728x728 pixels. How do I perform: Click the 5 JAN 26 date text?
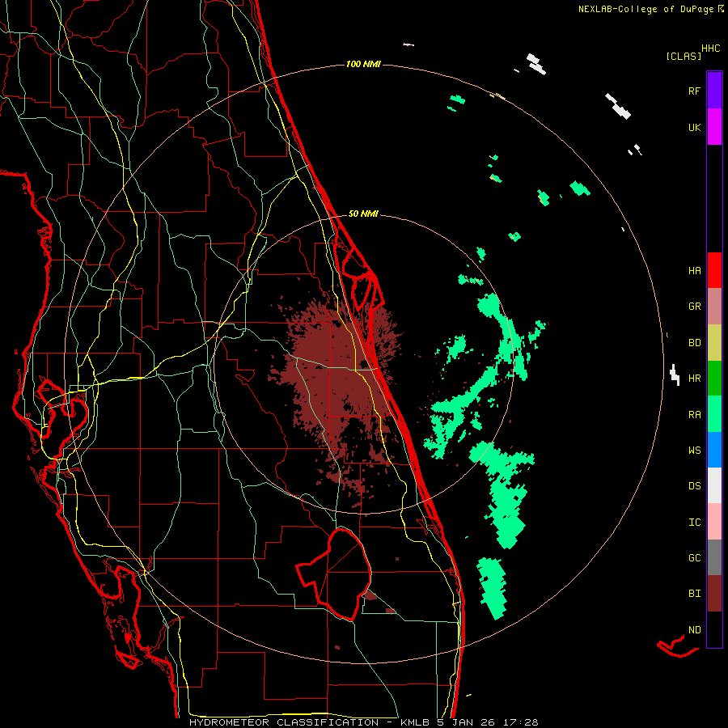[x=467, y=722]
